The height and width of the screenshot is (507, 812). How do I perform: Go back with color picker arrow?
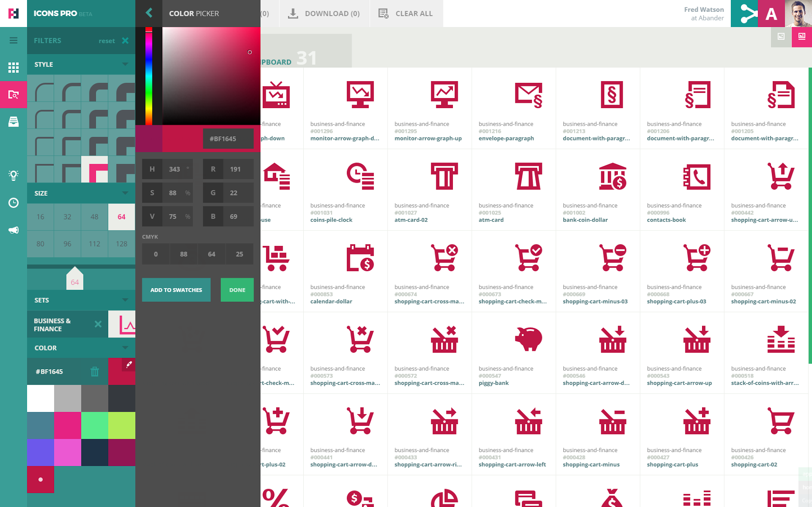[x=149, y=13]
